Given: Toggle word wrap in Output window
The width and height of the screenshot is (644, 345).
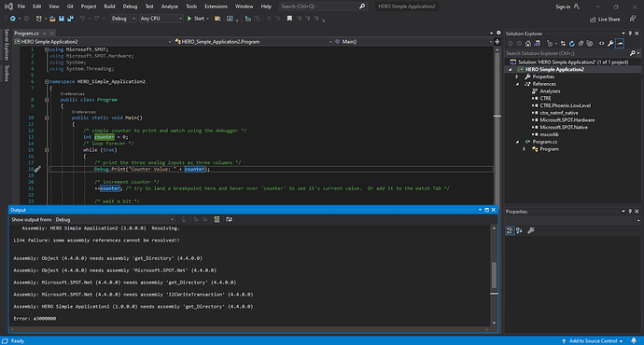Looking at the screenshot, I should point(230,219).
